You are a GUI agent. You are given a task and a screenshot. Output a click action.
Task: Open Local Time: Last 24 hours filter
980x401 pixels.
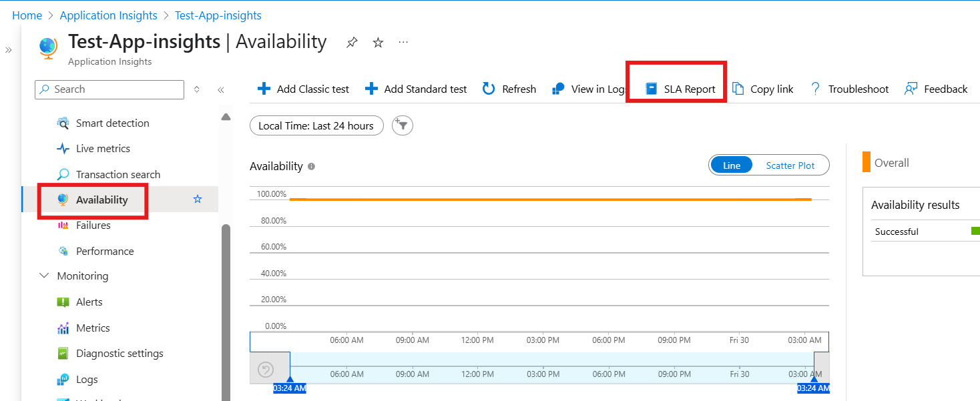point(316,125)
